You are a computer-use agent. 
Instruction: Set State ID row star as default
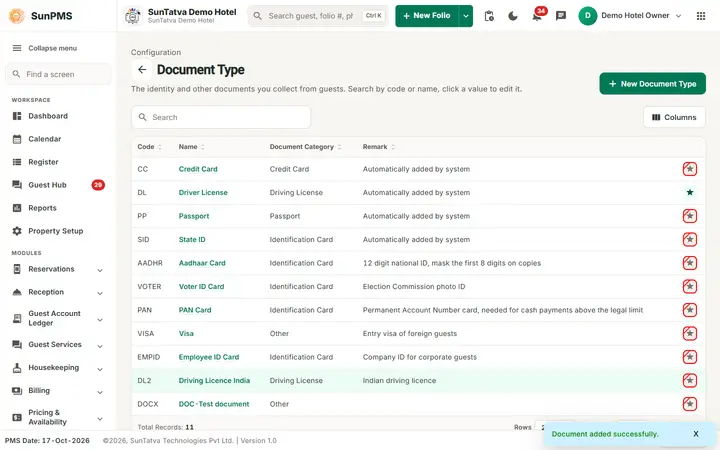(690, 240)
